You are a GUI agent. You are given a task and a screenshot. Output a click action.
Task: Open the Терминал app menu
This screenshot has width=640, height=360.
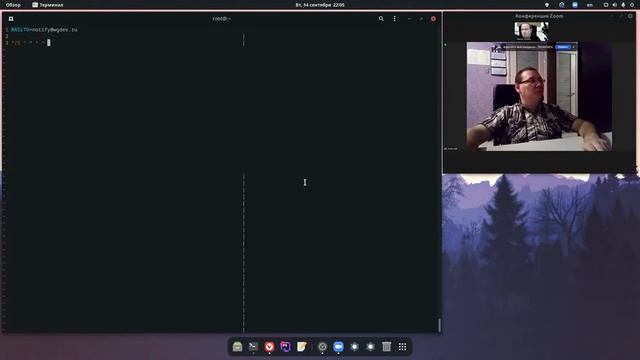[48, 5]
